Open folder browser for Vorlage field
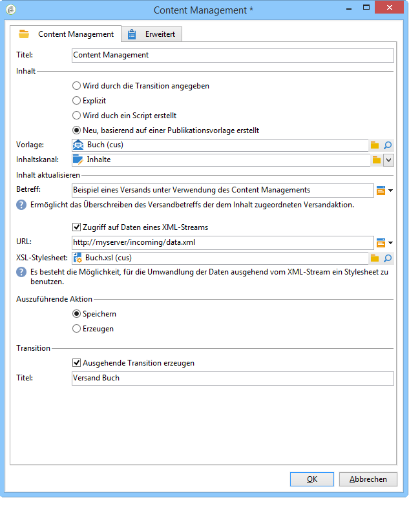This screenshot has height=509, width=420. click(x=375, y=145)
